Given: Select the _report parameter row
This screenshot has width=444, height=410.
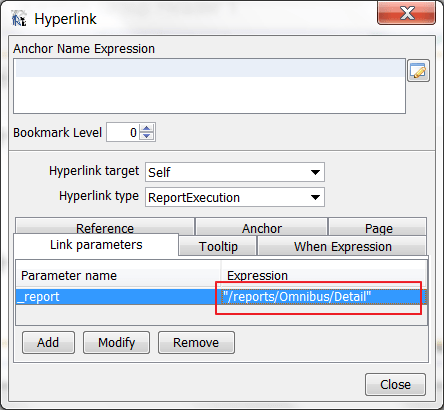Looking at the screenshot, I should point(221,297).
